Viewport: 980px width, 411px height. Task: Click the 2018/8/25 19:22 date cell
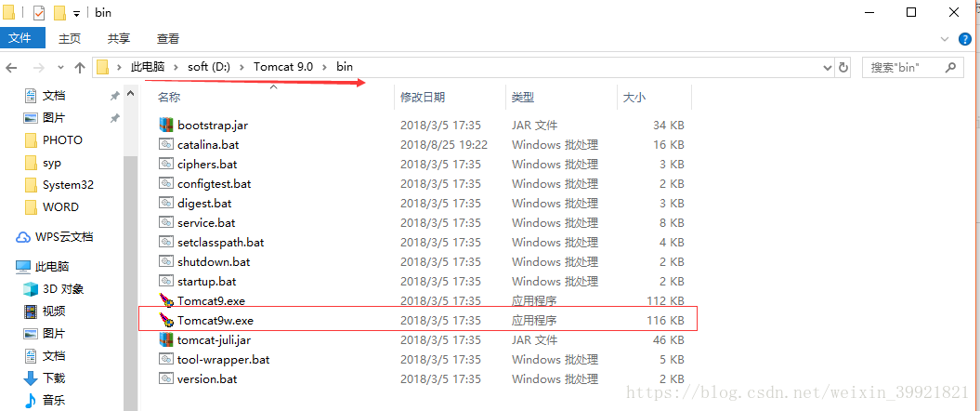(444, 144)
